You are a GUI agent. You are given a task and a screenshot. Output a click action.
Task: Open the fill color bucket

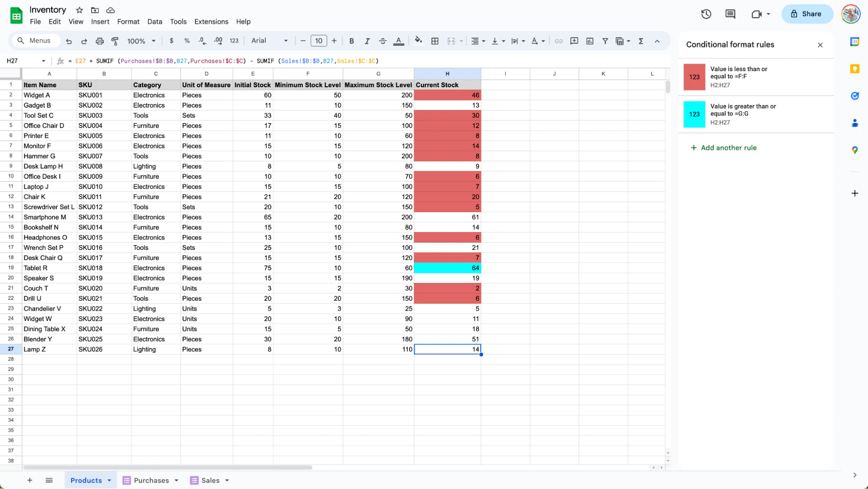pos(418,41)
